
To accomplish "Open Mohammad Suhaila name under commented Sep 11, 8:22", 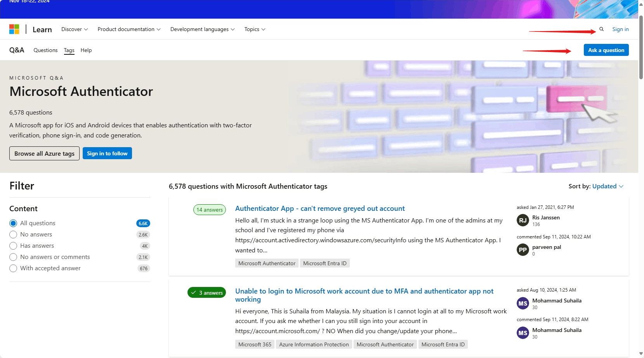I will [x=557, y=330].
